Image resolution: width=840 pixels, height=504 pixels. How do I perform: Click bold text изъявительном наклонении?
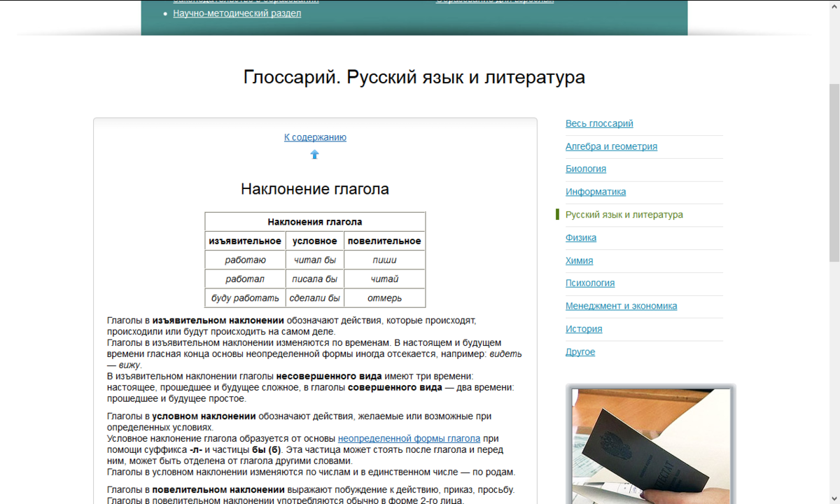click(218, 320)
